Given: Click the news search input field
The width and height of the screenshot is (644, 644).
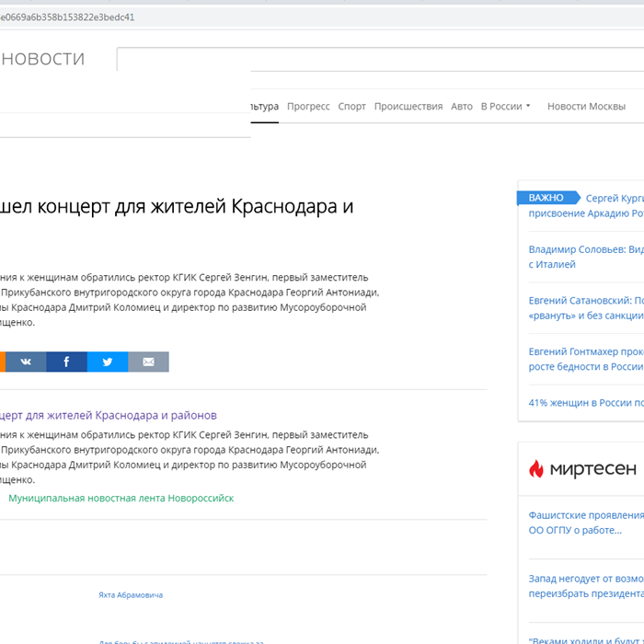Looking at the screenshot, I should pyautogui.click(x=380, y=59).
